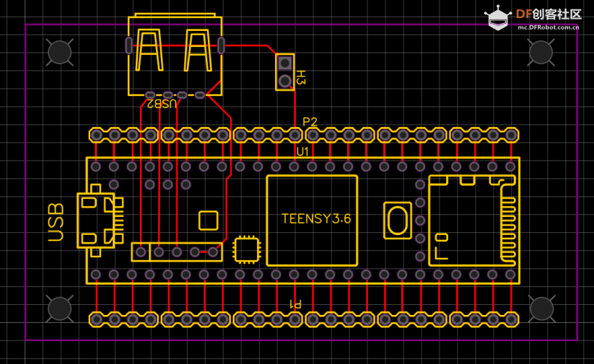Screen dimensions: 594x364
Task: Click the mc.DFRobot.com.cn watermark URL
Action: tap(548, 27)
